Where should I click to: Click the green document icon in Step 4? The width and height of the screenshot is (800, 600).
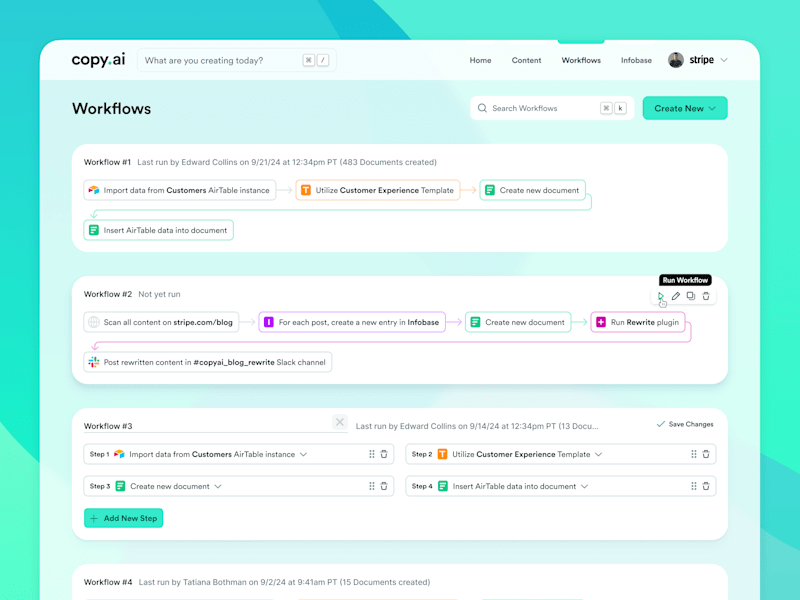443,486
